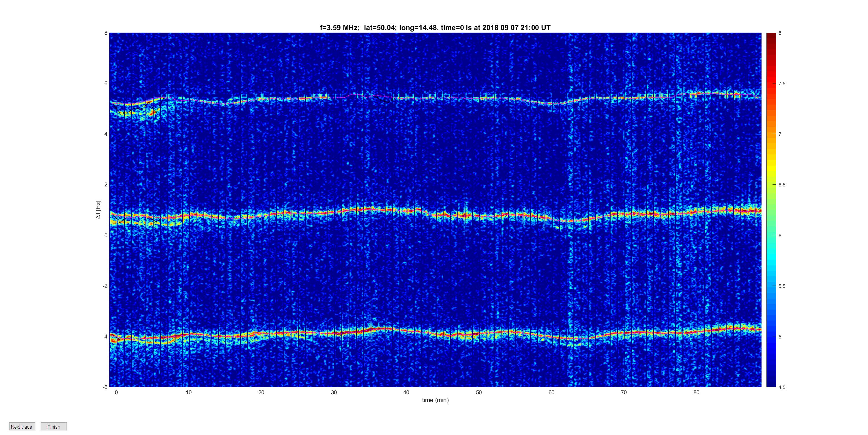
Task: Click the lower signal trace at time 30 minutes
Action: coord(334,333)
